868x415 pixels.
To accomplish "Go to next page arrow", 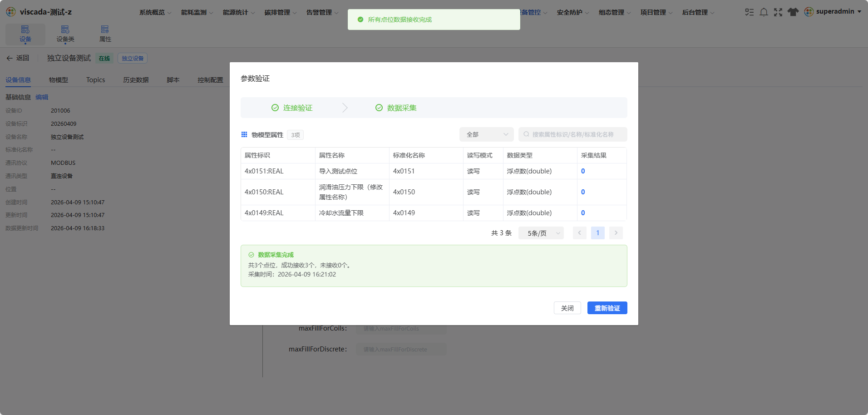I will click(x=616, y=233).
